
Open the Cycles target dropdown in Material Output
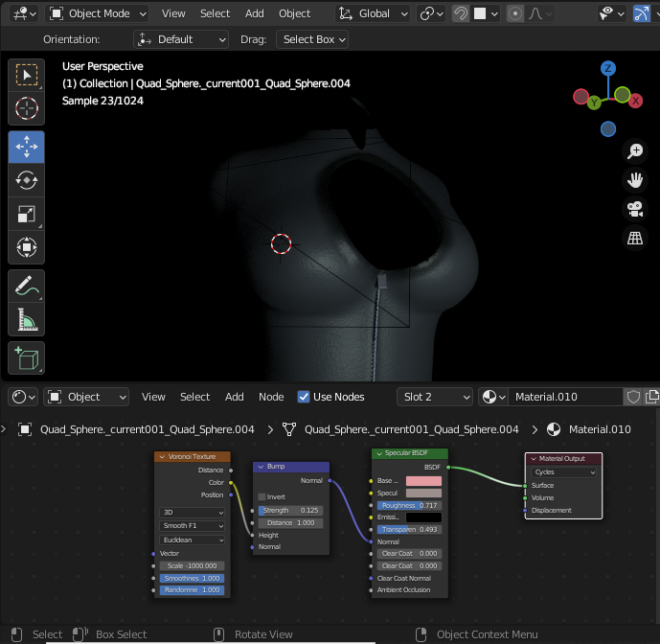563,472
